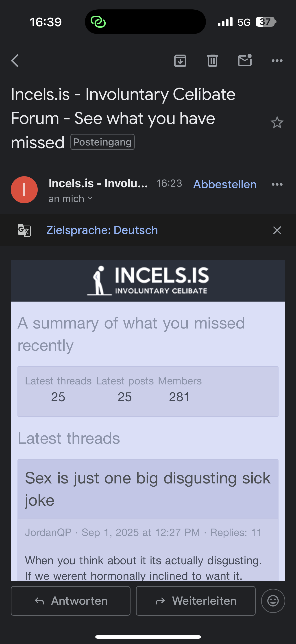Screen dimensions: 296x644
Task: Dismiss the translation bar
Action: pyautogui.click(x=277, y=230)
